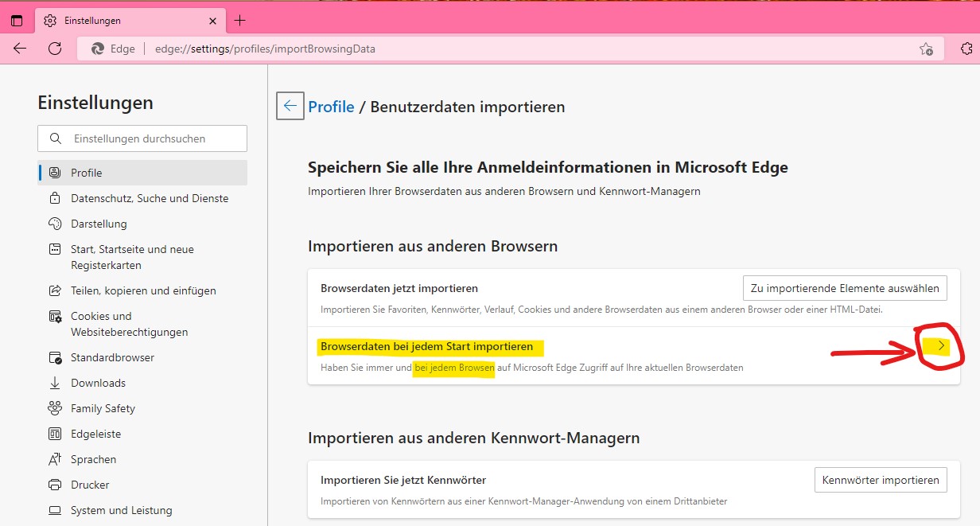Screen dimensions: 980x526
Task: Open the Sprachen settings section
Action: click(x=93, y=459)
